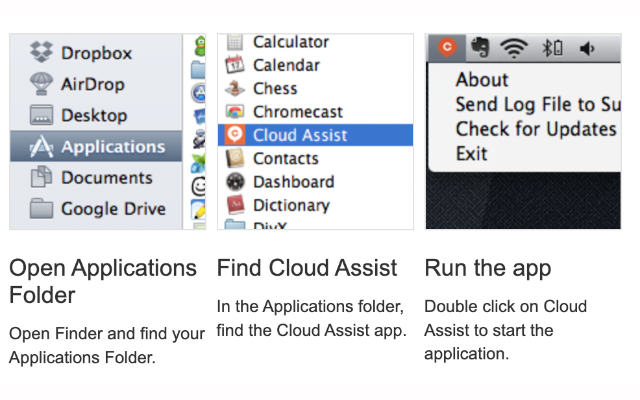Image resolution: width=640 pixels, height=400 pixels.
Task: Click the Evernote elephant menu bar icon
Action: (480, 47)
